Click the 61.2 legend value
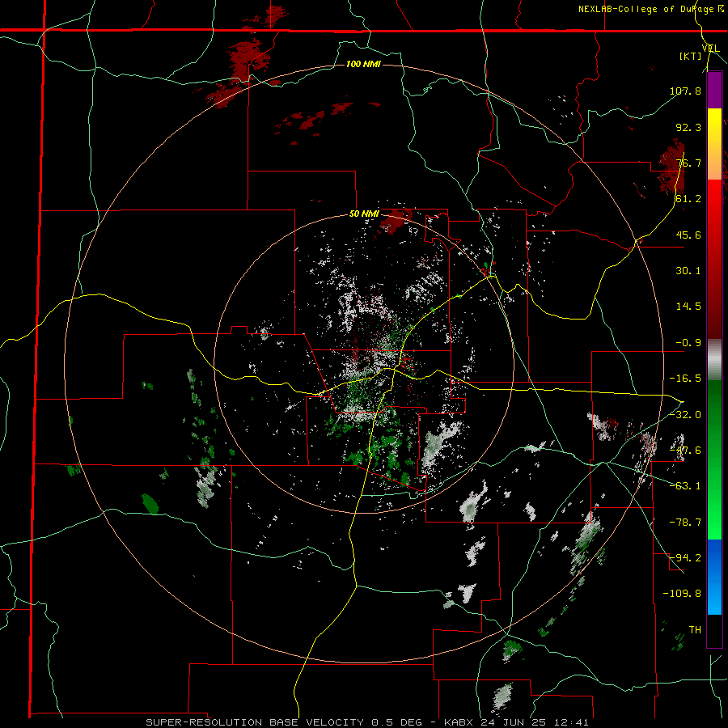 coord(688,199)
